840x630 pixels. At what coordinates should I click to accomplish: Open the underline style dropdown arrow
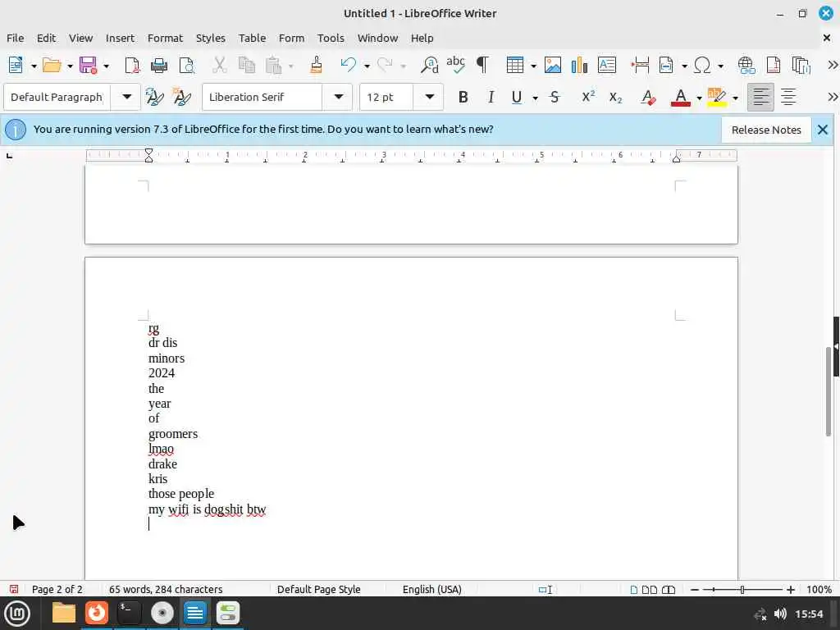[535, 98]
